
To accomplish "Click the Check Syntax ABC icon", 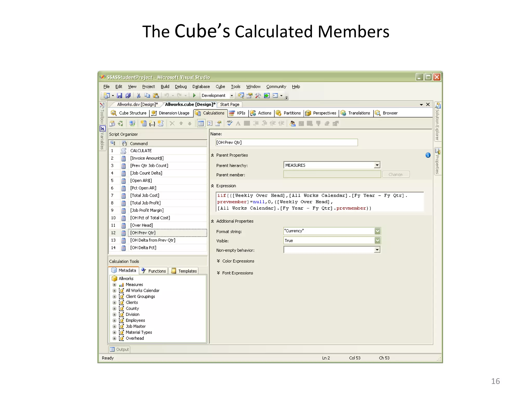I will coord(230,123).
